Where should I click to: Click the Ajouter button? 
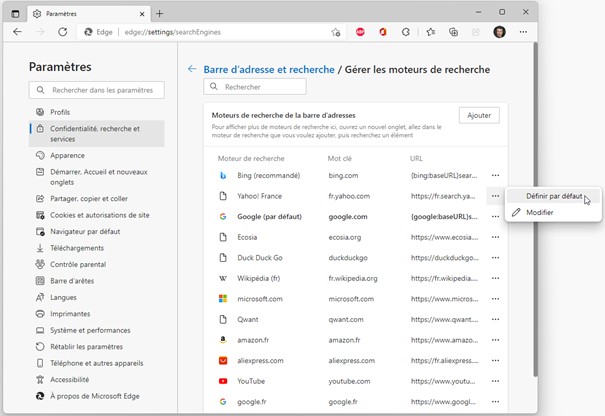point(479,115)
